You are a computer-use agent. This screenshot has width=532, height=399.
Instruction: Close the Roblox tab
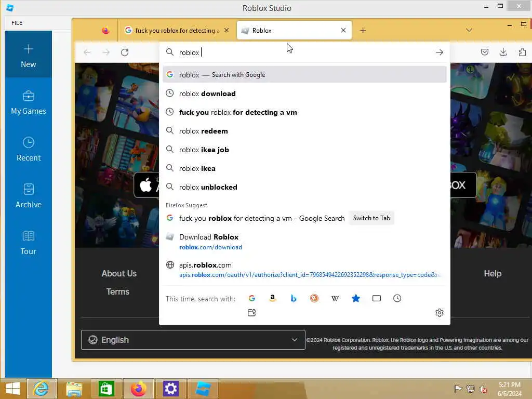pyautogui.click(x=343, y=30)
